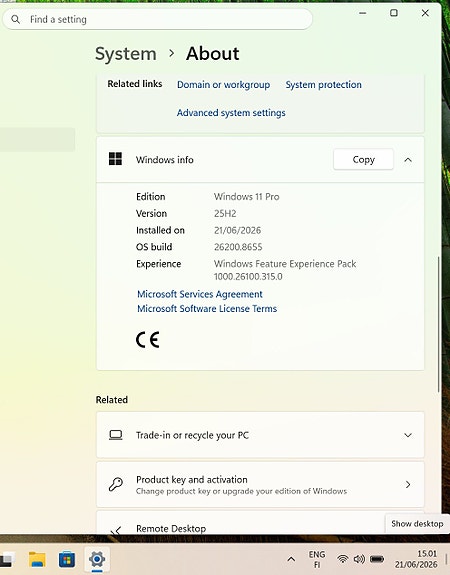450x575 pixels.
Task: Expand Trade-in or recycle your PC
Action: (408, 435)
